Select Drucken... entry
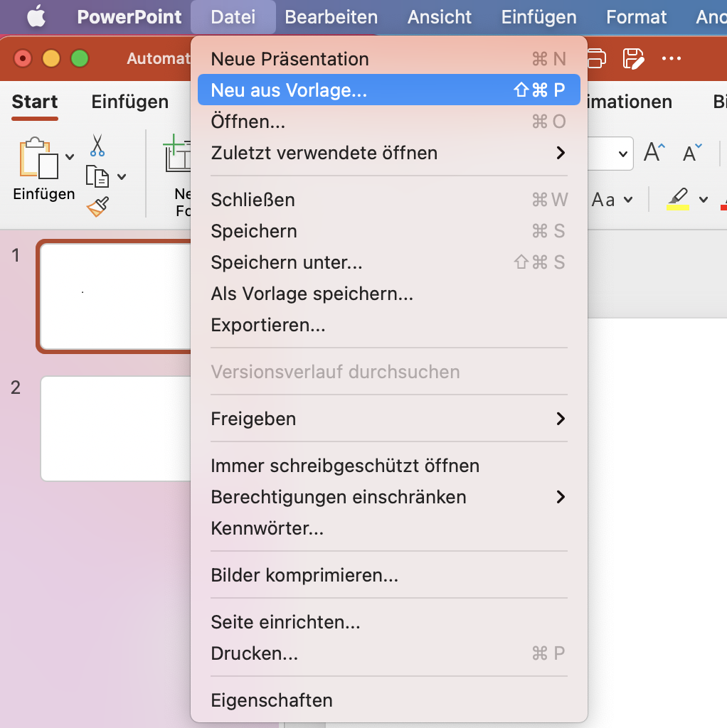This screenshot has width=727, height=728. click(x=389, y=653)
